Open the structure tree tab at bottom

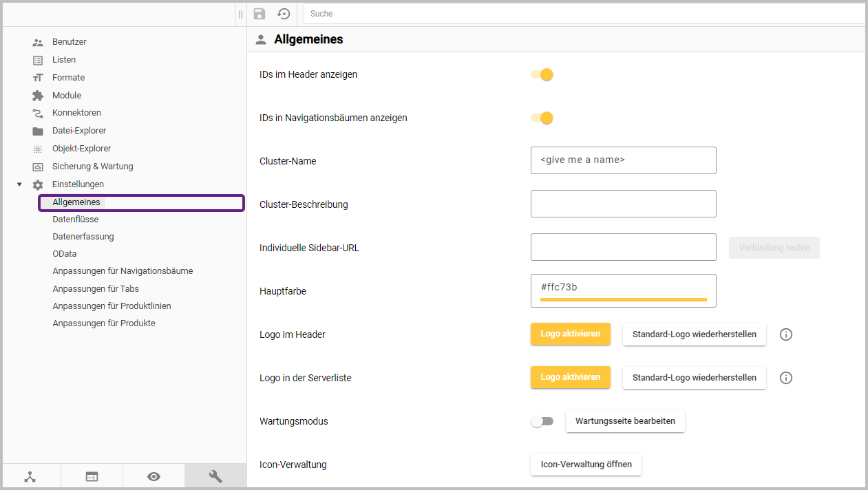tap(30, 476)
